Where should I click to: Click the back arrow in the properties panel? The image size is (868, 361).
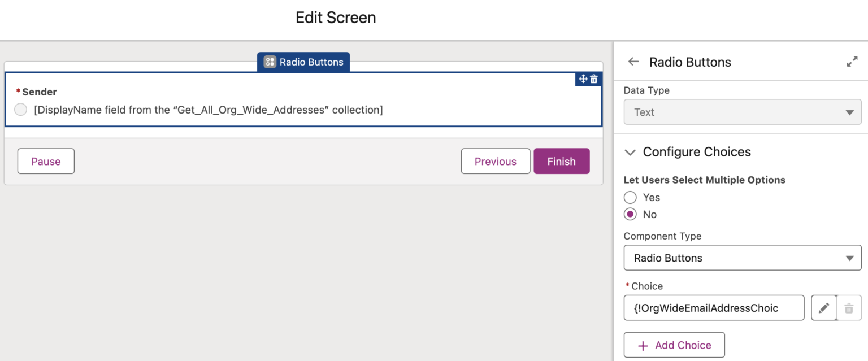tap(632, 62)
